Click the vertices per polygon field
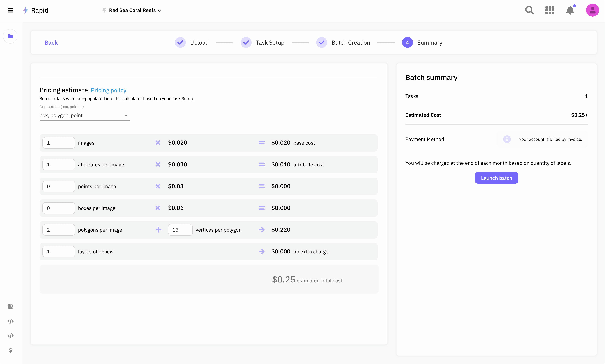This screenshot has height=364, width=605. click(x=180, y=230)
